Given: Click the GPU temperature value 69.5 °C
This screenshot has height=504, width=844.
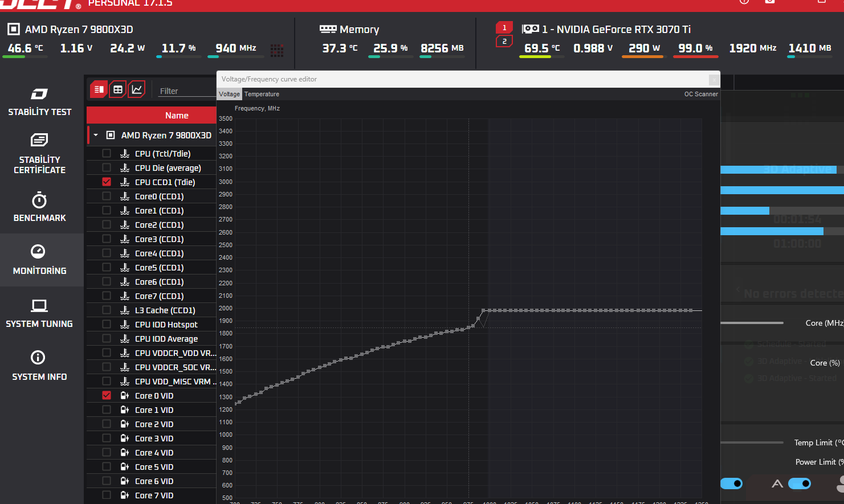Looking at the screenshot, I should pyautogui.click(x=542, y=48).
